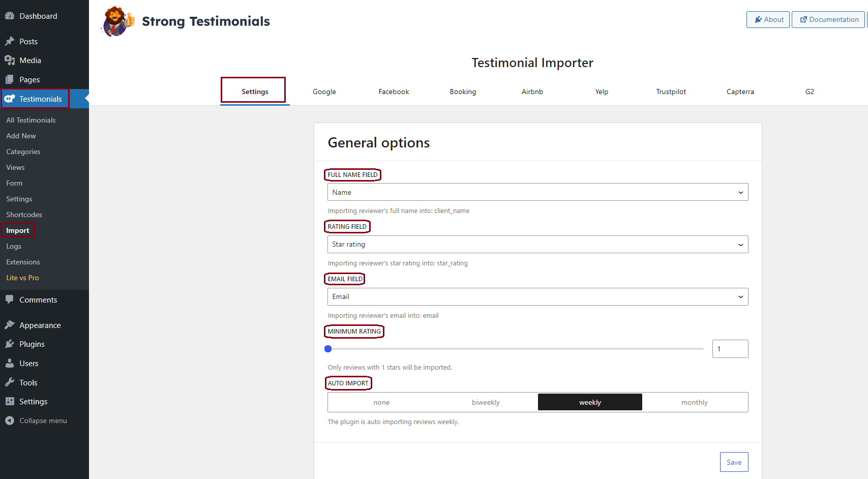
Task: Open Testimonials Settings submenu link
Action: point(19,199)
